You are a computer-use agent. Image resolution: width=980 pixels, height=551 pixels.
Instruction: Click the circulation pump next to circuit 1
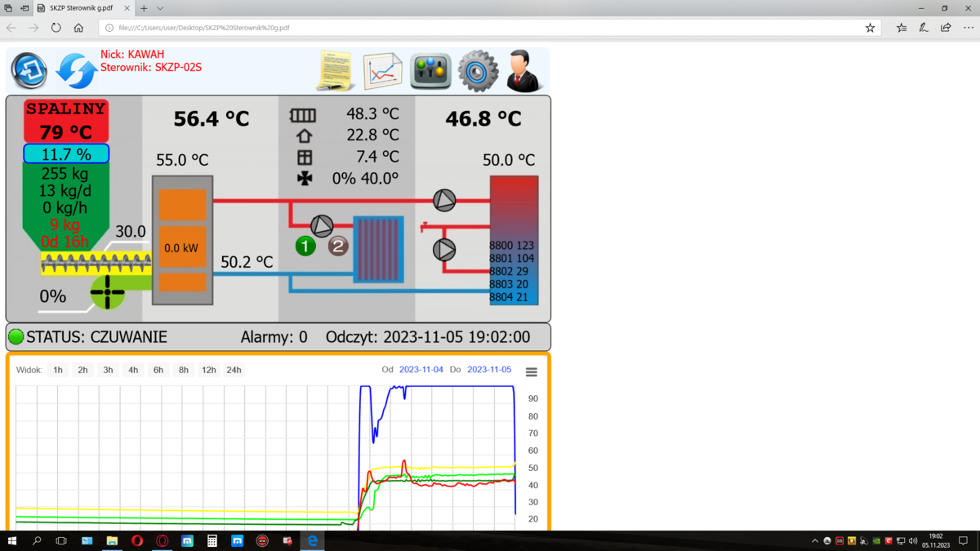[322, 226]
